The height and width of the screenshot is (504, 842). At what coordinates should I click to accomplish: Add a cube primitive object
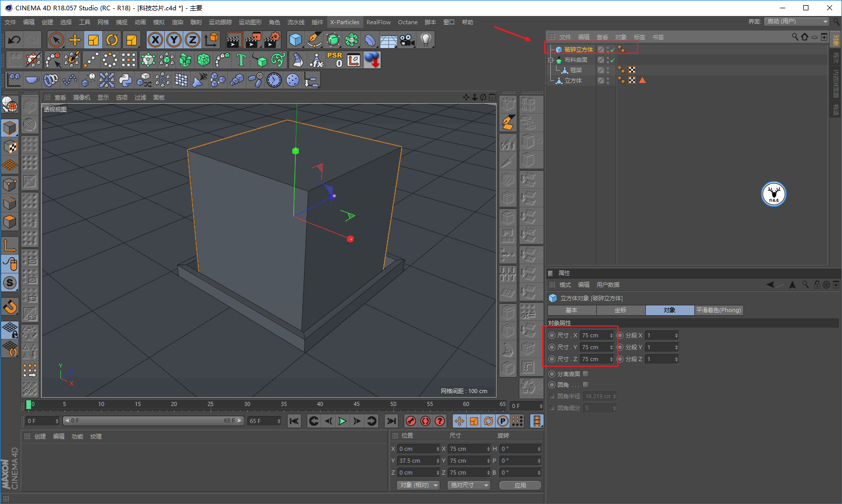[x=296, y=40]
